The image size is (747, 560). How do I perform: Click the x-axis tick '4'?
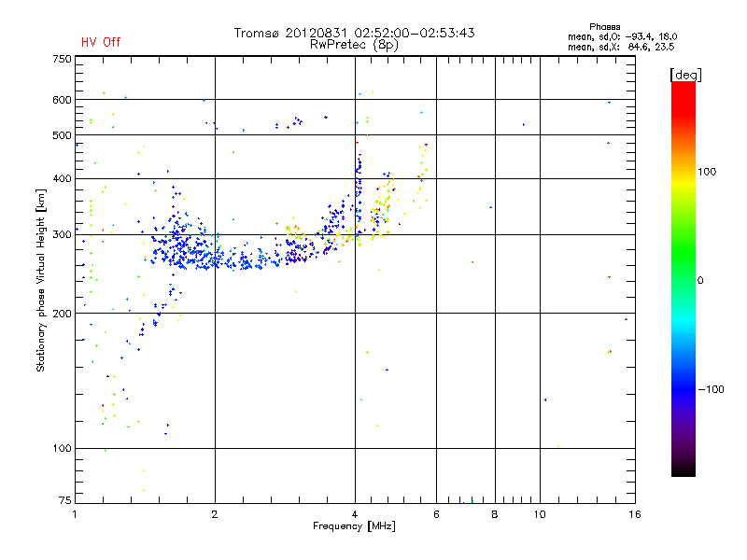[x=355, y=514]
